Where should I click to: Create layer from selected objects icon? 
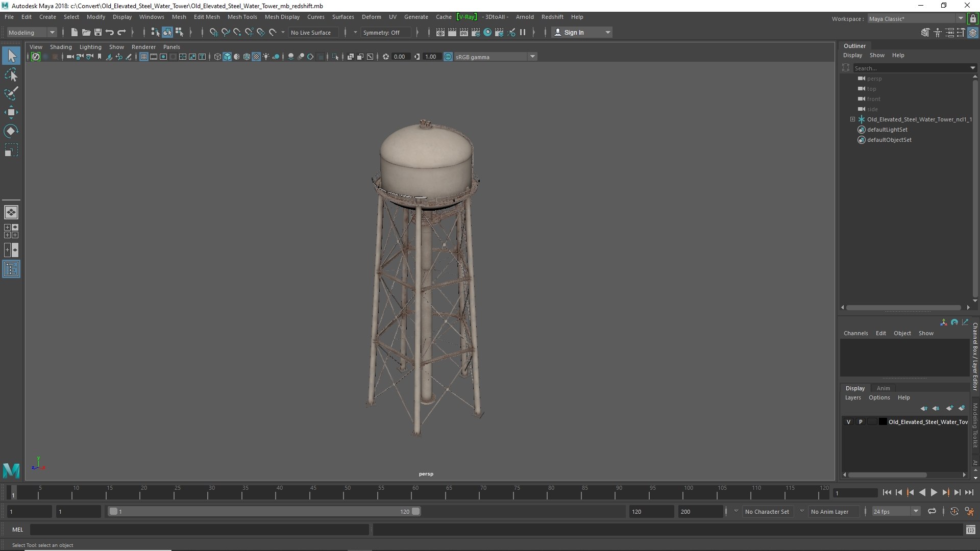coord(962,408)
